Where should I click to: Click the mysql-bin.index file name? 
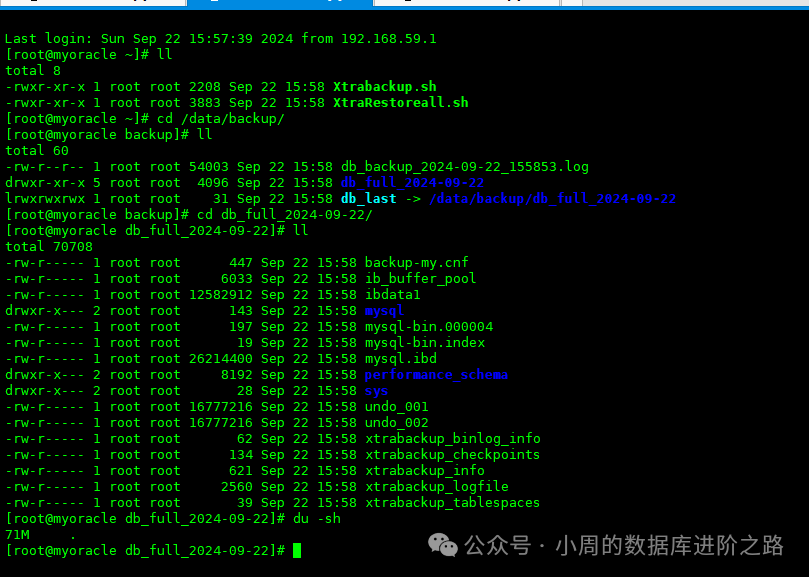pyautogui.click(x=425, y=343)
